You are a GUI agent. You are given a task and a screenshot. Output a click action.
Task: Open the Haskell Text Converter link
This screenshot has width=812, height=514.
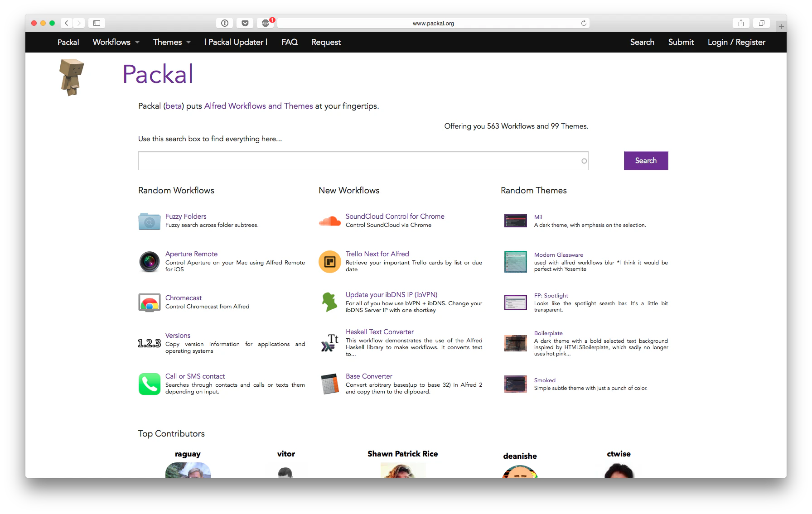tap(380, 332)
